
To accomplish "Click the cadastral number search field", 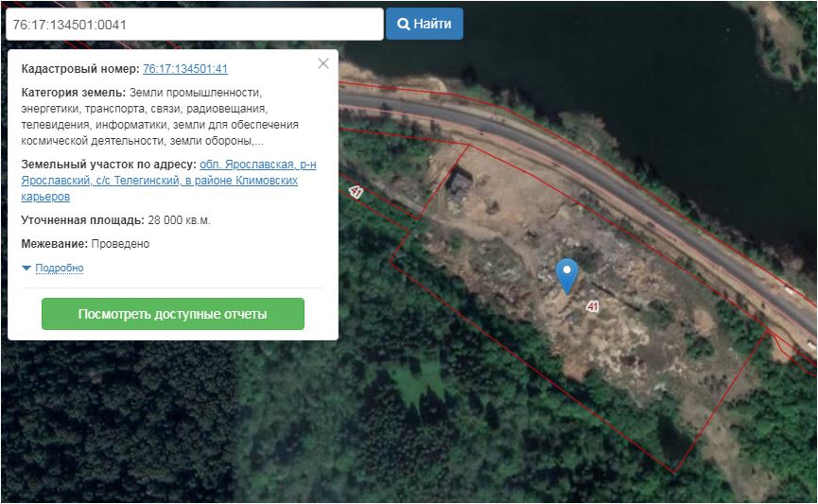I will [195, 24].
